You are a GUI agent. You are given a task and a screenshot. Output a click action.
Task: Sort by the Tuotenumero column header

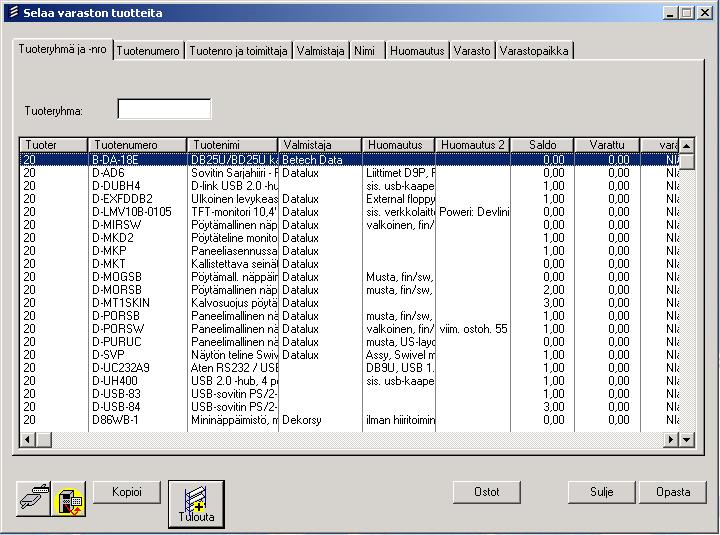click(x=137, y=145)
